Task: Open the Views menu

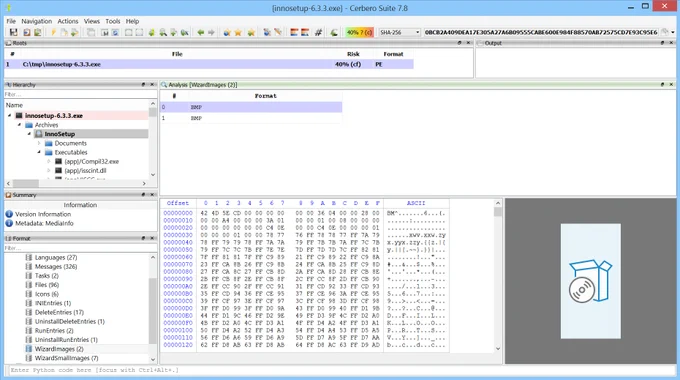Action: pos(92,21)
